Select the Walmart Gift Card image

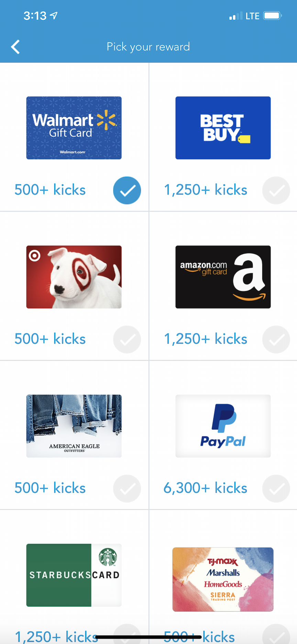click(74, 128)
